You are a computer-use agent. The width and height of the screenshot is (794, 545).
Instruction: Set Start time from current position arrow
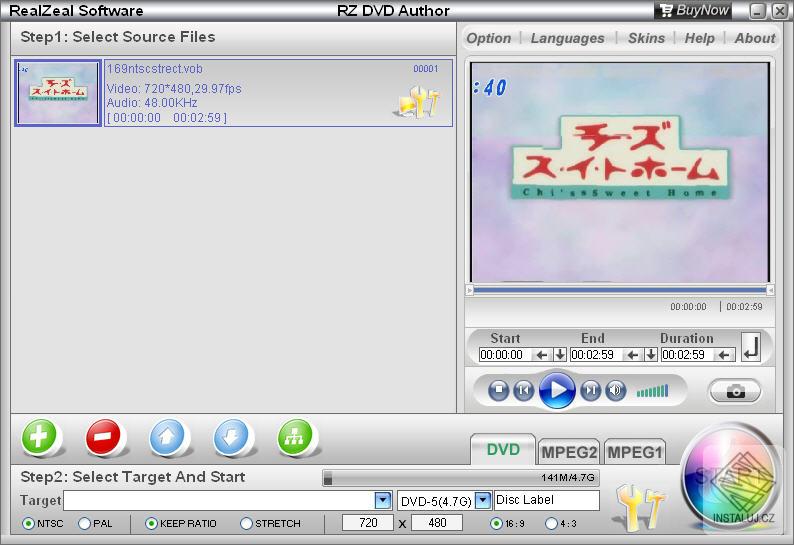coord(542,355)
